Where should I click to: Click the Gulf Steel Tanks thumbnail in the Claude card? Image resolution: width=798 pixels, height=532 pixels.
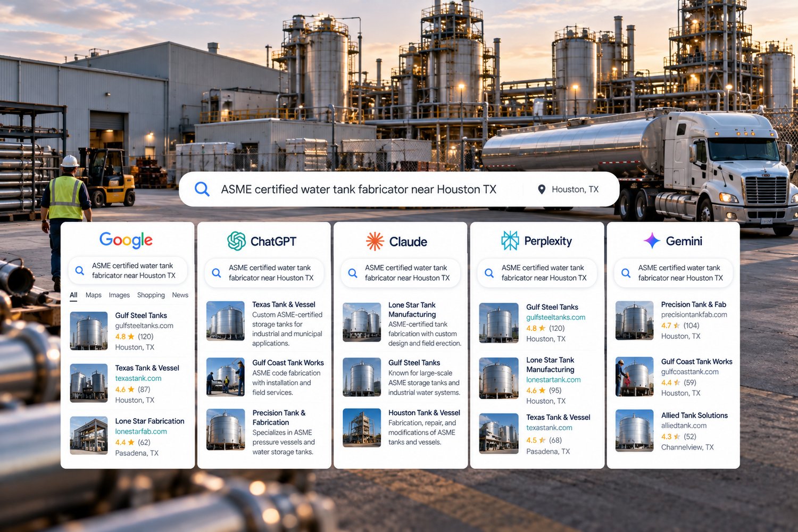coord(362,377)
